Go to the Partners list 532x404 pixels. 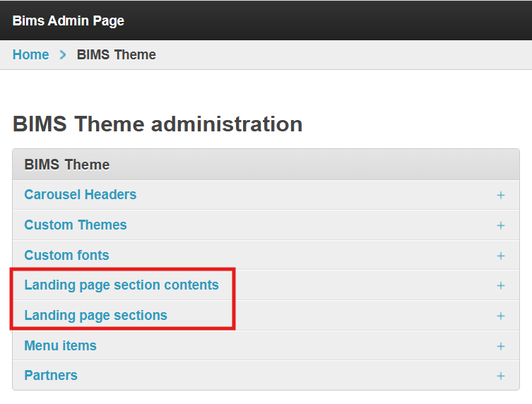(51, 375)
